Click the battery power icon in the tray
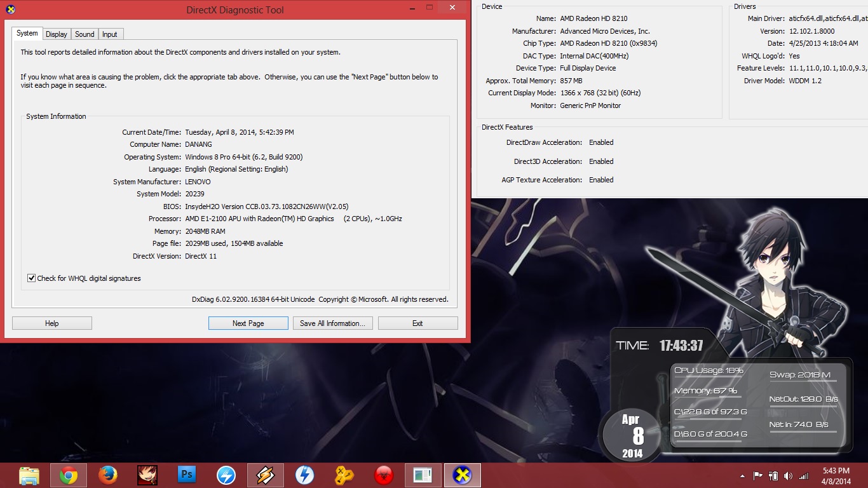 [x=773, y=475]
